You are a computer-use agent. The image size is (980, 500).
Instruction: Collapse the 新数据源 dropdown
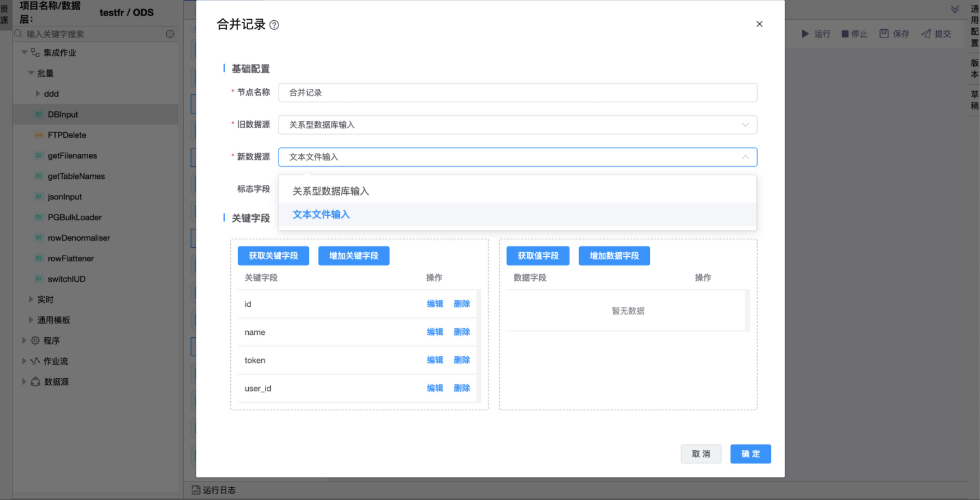(x=745, y=157)
